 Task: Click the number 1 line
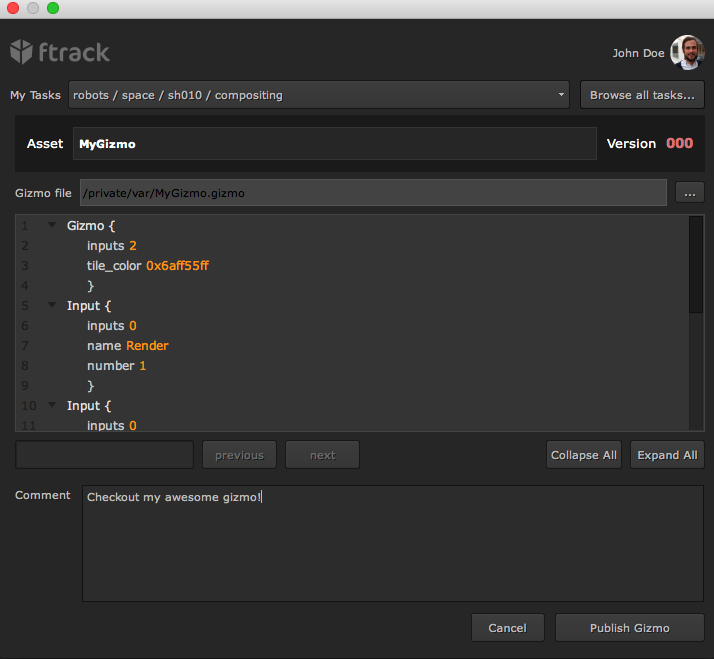coord(117,366)
